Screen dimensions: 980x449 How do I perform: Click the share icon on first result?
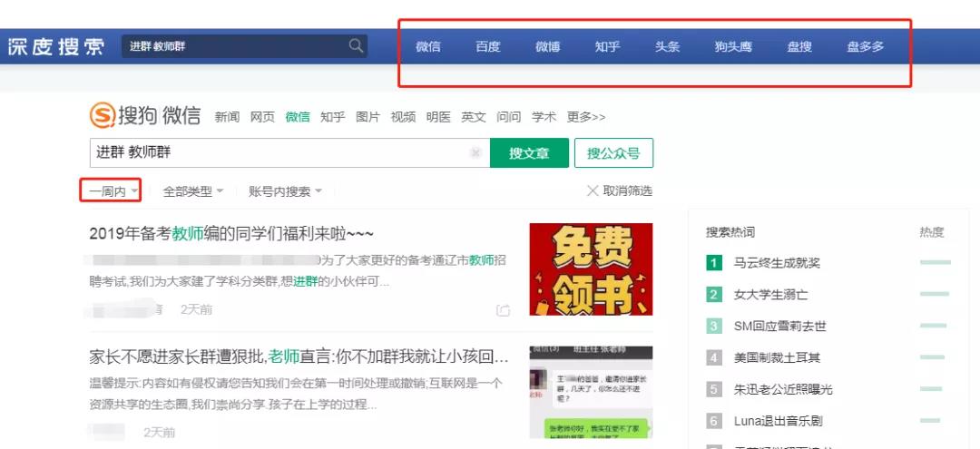pyautogui.click(x=503, y=310)
